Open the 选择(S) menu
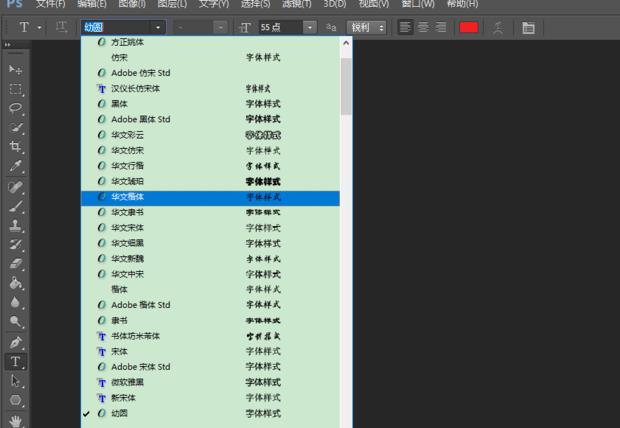The image size is (620, 428). click(256, 4)
